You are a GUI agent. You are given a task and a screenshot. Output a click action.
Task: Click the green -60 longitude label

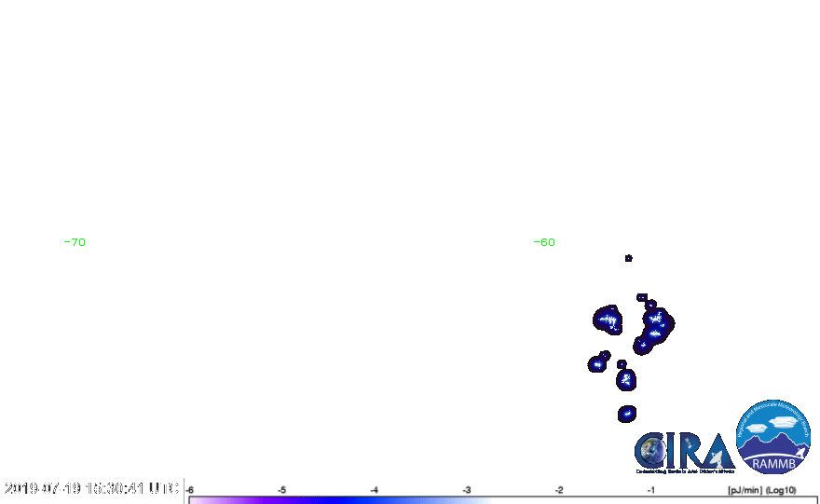point(544,242)
